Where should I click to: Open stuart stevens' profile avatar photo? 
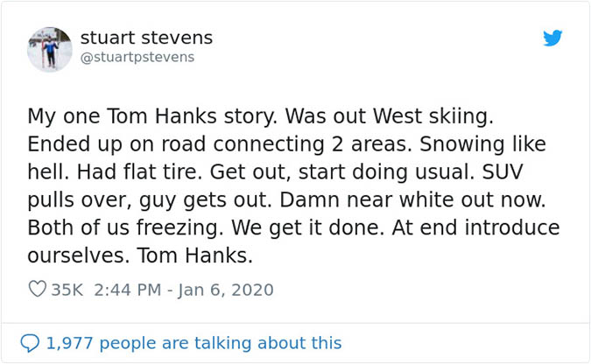point(50,49)
